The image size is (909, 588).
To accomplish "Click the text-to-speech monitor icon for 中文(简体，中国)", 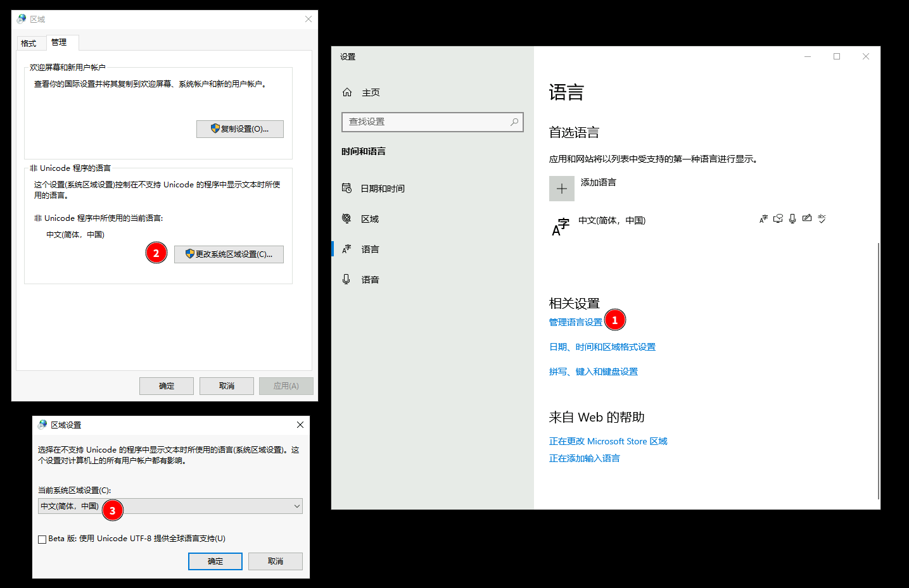I will [778, 218].
